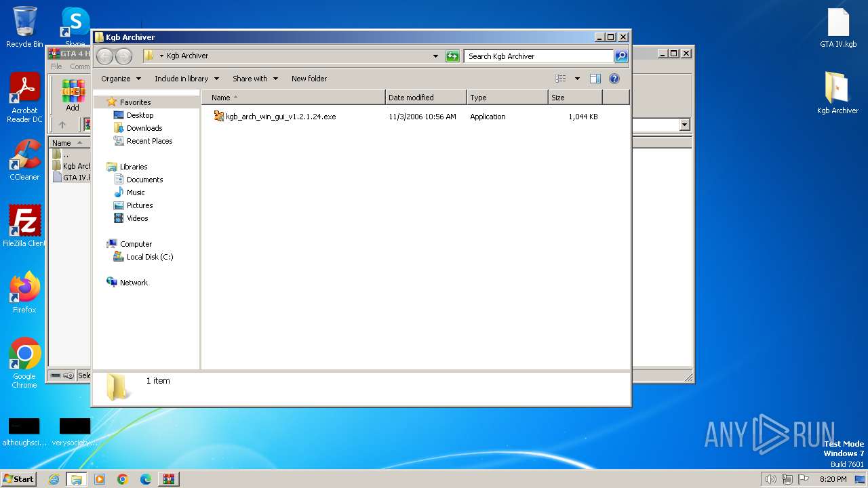Click Windows Explorer taskbar button

[x=76, y=479]
